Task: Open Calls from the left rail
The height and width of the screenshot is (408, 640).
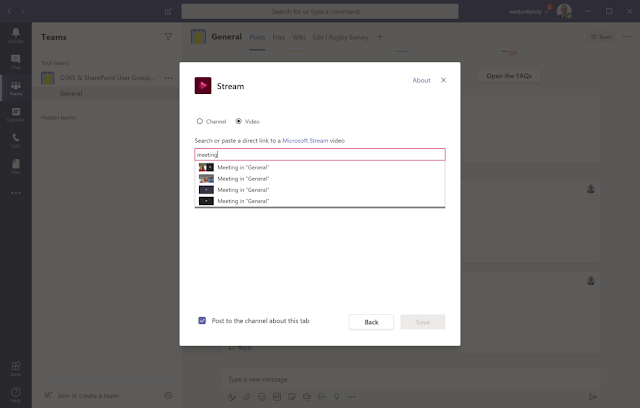Action: pyautogui.click(x=16, y=140)
